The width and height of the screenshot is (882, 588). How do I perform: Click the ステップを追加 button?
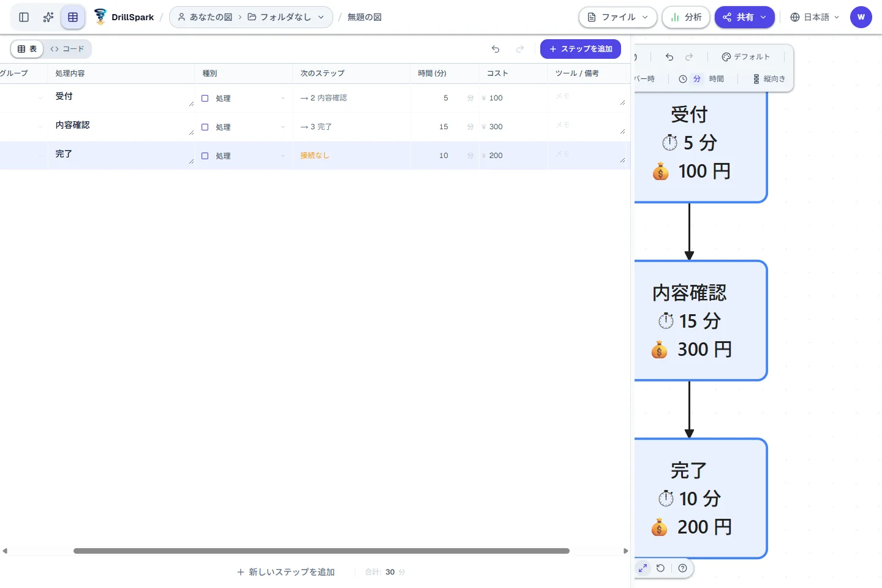pos(581,49)
